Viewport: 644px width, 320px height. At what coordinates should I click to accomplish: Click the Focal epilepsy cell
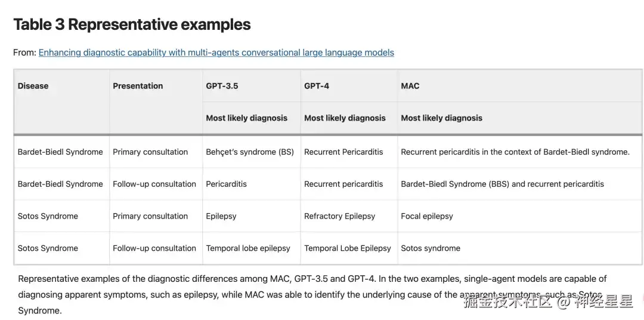[427, 216]
